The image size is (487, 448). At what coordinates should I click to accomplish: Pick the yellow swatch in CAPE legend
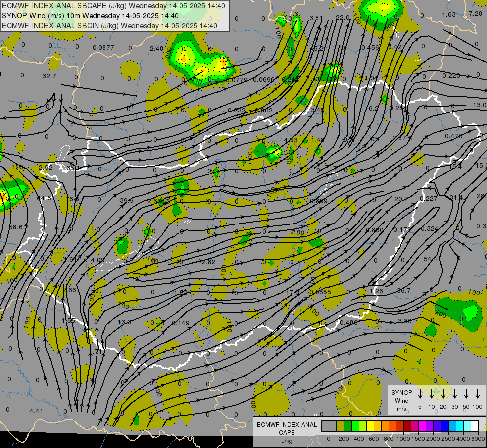370,426
